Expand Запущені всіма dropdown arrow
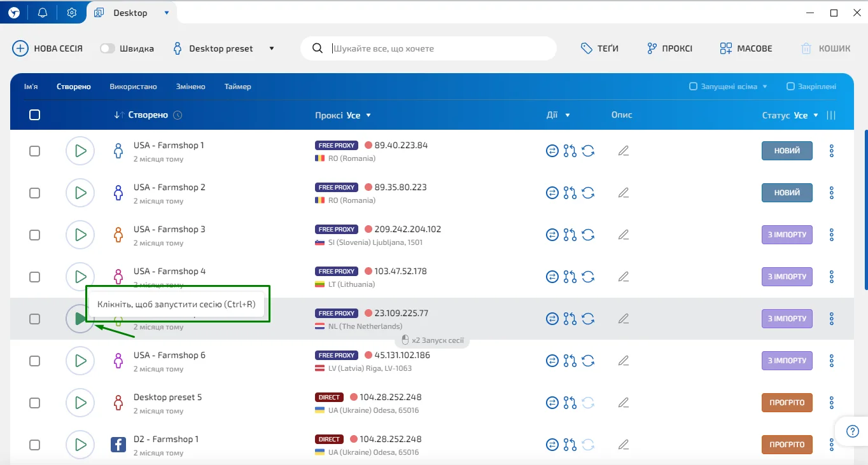The image size is (868, 465). pos(765,87)
